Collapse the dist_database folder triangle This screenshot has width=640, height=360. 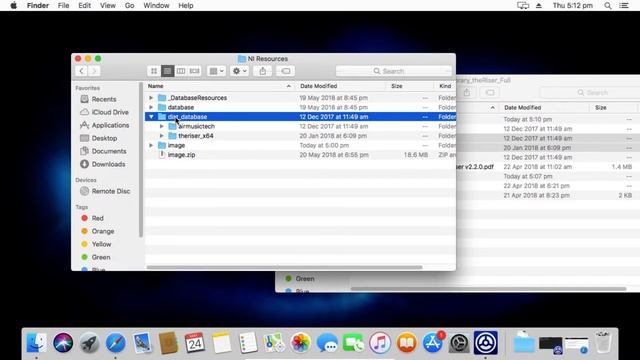[x=151, y=117]
